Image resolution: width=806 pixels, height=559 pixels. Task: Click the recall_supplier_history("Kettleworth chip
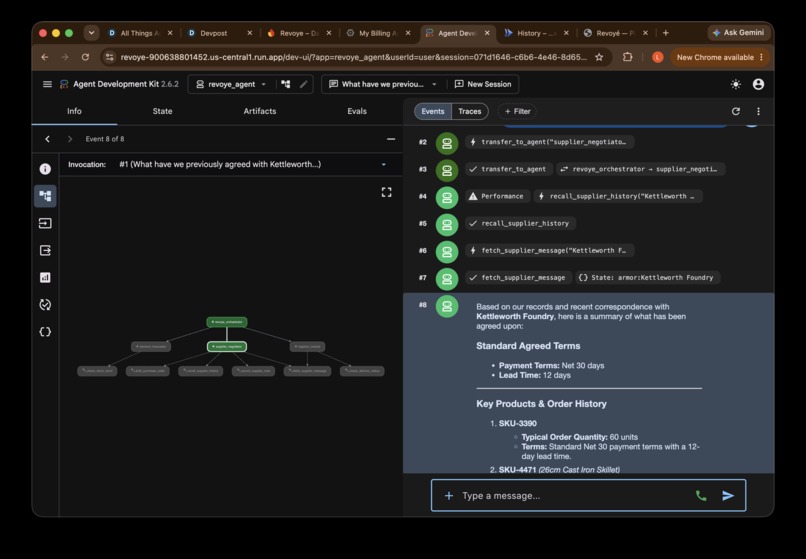[617, 196]
